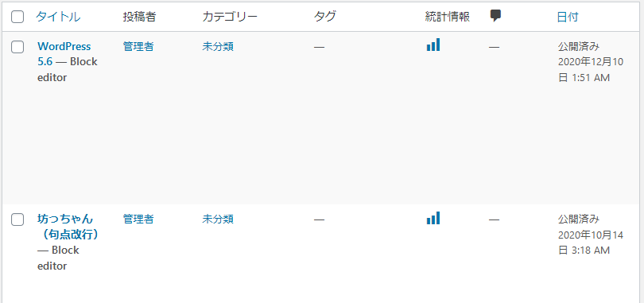The width and height of the screenshot is (644, 303).
Task: Filter by 管理者 author in WordPress 5.6 row
Action: pyautogui.click(x=138, y=47)
